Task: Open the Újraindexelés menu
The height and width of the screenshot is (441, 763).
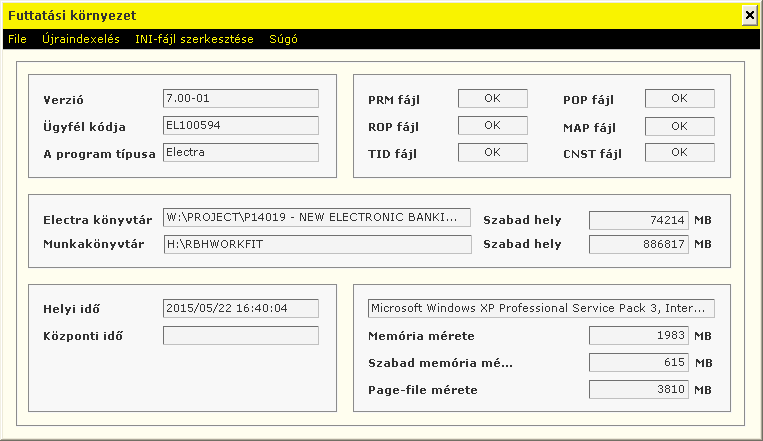Action: click(x=81, y=39)
